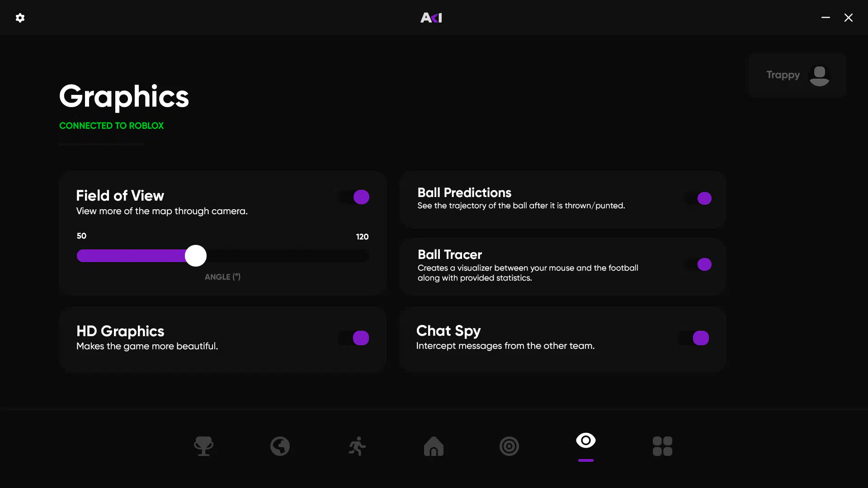Switch off HD Graphics
Image resolution: width=868 pixels, height=488 pixels.
coord(354,338)
